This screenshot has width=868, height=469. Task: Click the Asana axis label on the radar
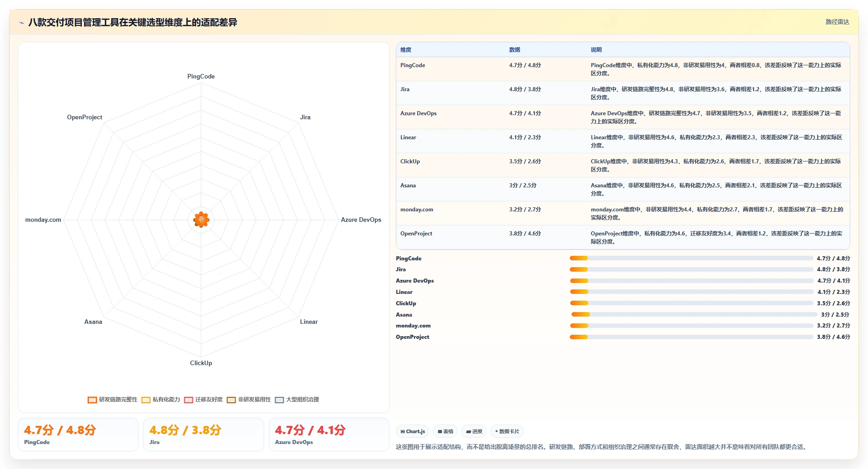coord(93,322)
